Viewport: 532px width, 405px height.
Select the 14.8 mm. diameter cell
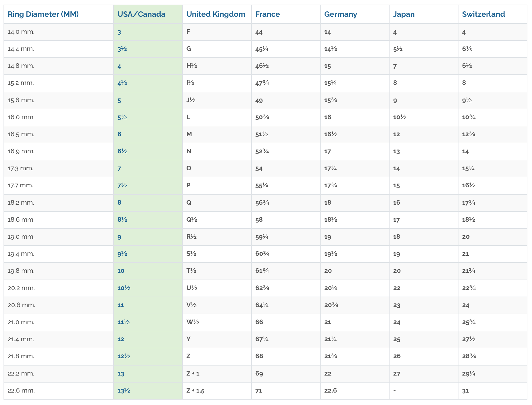(59, 66)
